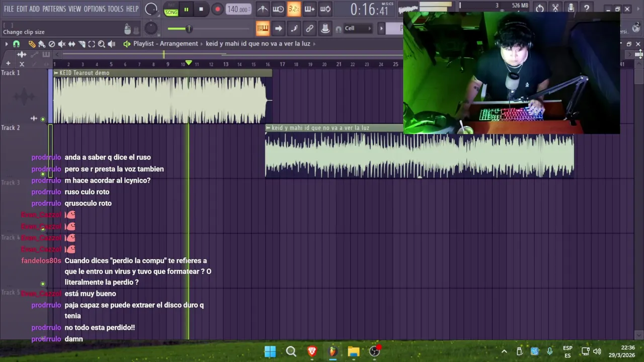Toggle the playlist snap magnet icon
This screenshot has width=644, height=362.
point(16,44)
